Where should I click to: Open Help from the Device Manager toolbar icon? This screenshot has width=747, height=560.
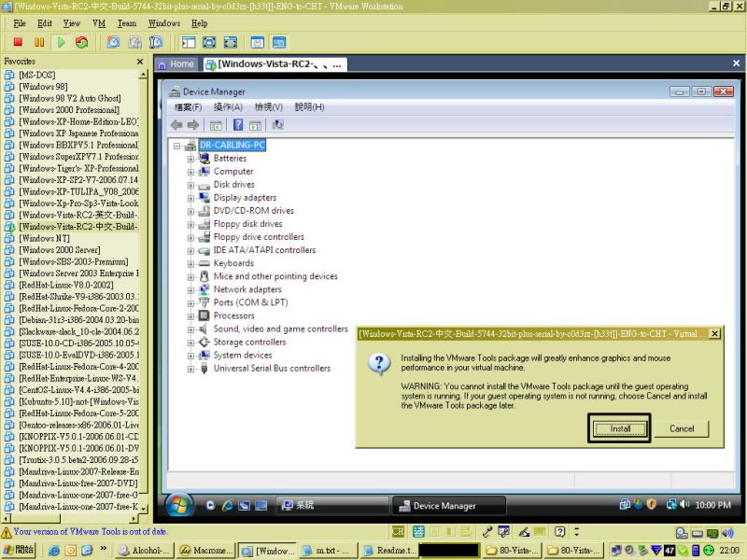[x=238, y=125]
